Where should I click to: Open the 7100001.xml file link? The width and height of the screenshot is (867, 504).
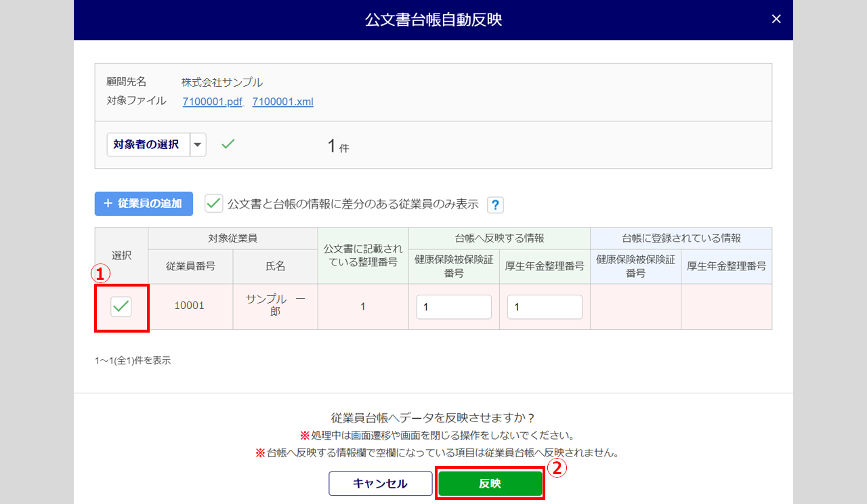click(282, 102)
